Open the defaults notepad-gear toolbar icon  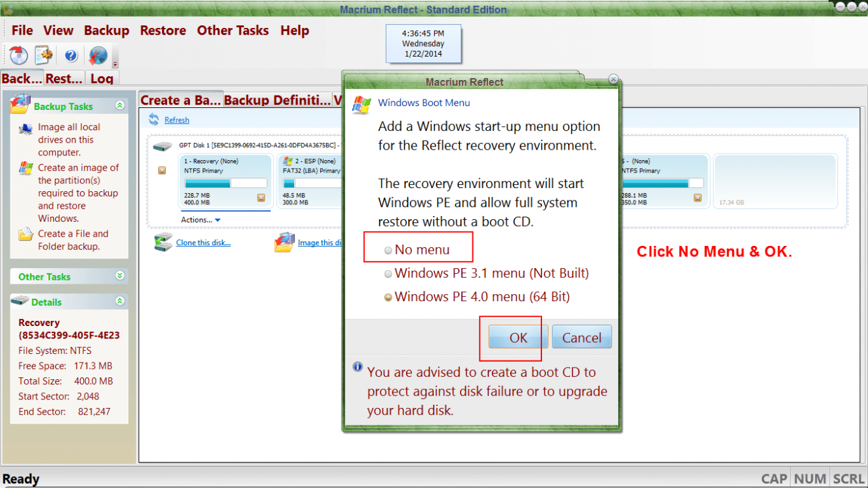point(44,56)
